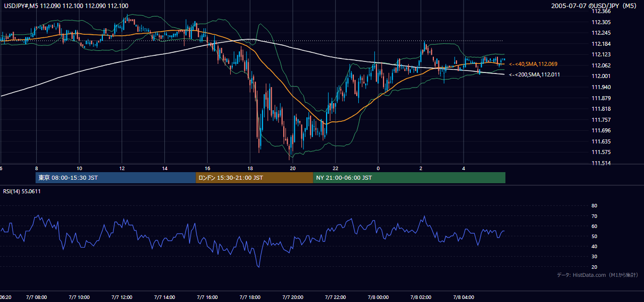The height and width of the screenshot is (302, 644).
Task: Click hour 18 label under the price chart
Action: (x=250, y=168)
